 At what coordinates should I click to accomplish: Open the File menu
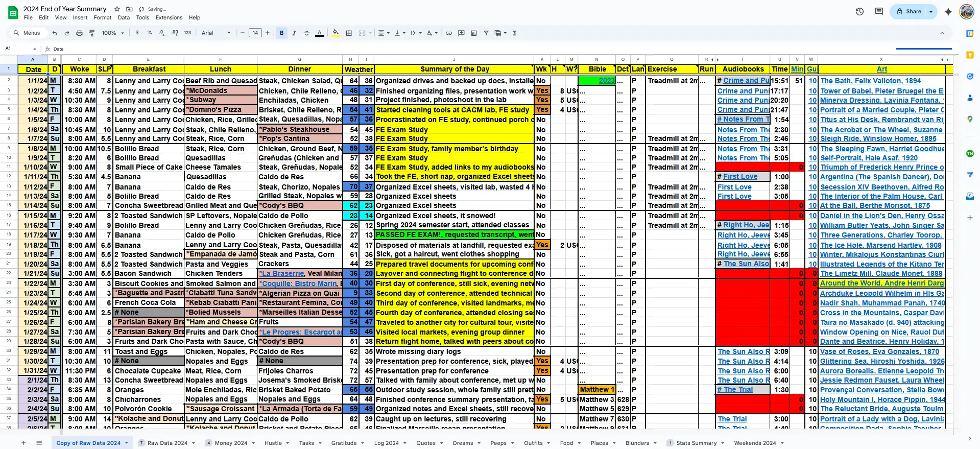click(x=28, y=17)
